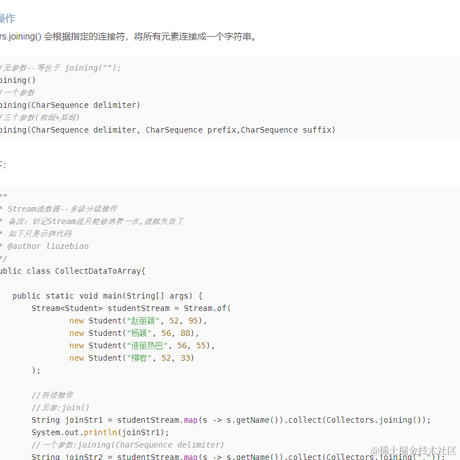460x460 pixels.
Task: Click 'public static void main(String[] args) {'
Action: pyautogui.click(x=107, y=296)
